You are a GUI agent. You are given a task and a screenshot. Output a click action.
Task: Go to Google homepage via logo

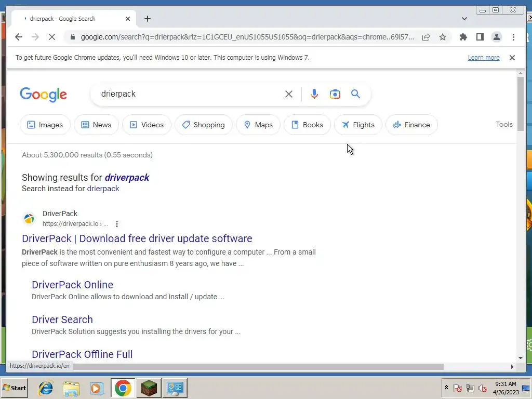pos(44,95)
